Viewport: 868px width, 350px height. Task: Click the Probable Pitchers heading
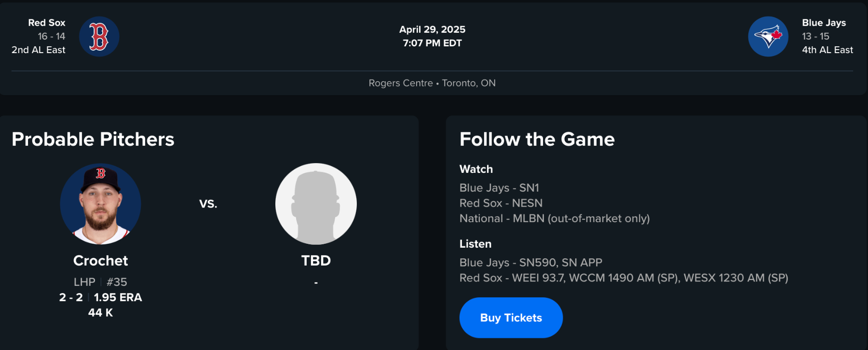pos(93,140)
